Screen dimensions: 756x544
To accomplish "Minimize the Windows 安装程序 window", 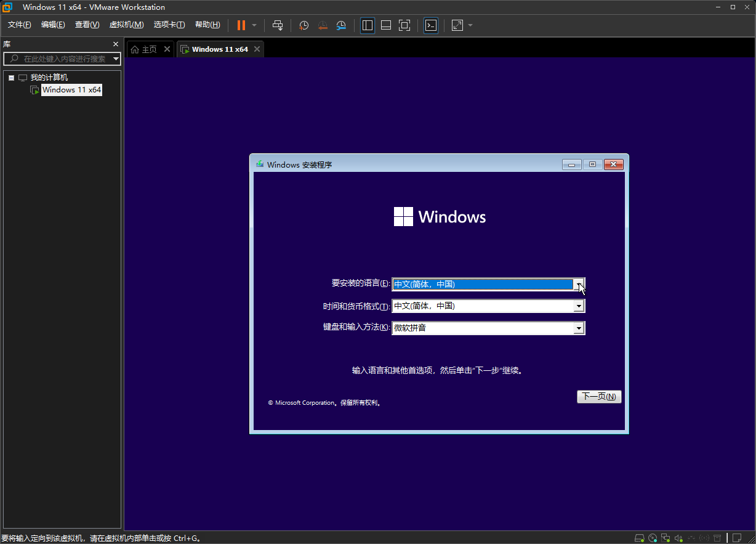I will click(x=572, y=164).
